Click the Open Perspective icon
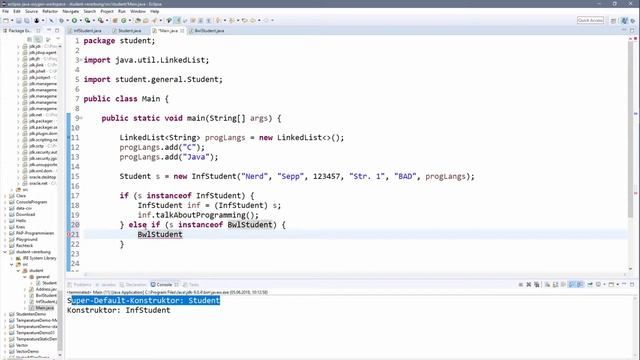Screen dimensions: 640x360 (613, 20)
